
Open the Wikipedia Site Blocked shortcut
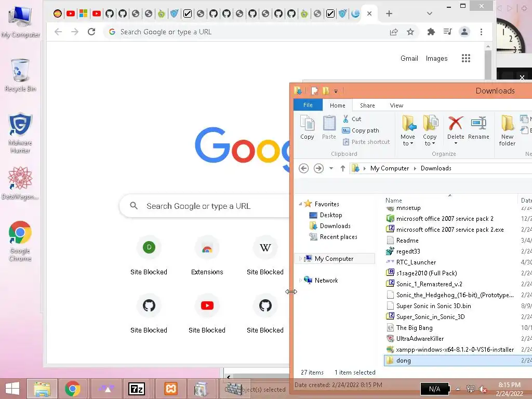265,255
